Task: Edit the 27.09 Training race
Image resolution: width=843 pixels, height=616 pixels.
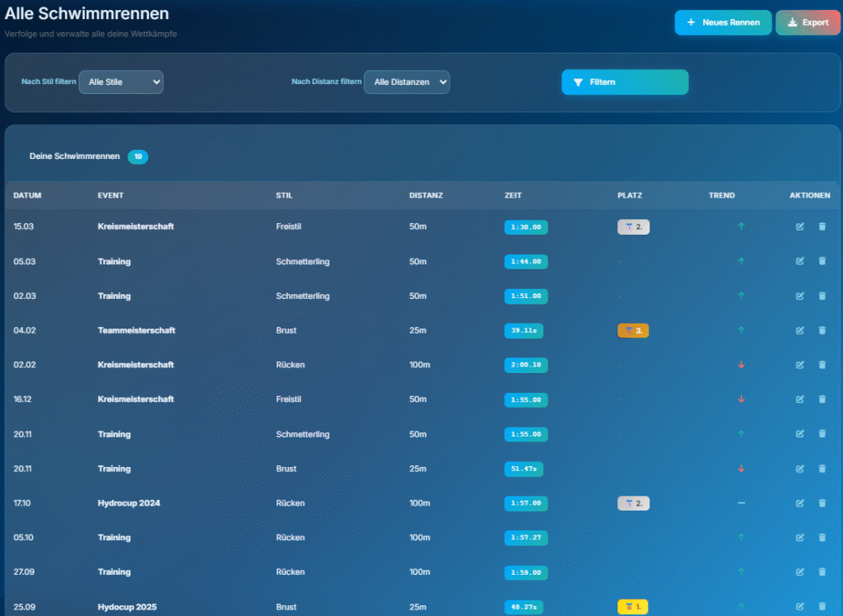Action: (x=799, y=572)
